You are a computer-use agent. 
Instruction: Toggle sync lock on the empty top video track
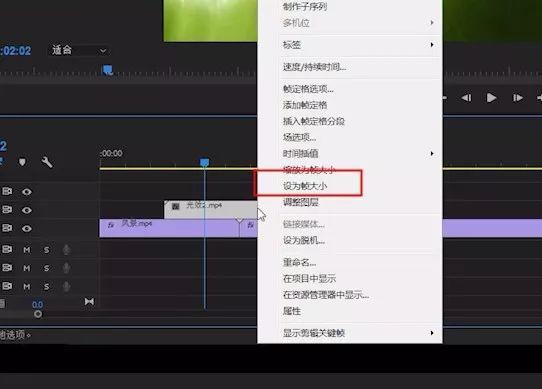click(7, 191)
